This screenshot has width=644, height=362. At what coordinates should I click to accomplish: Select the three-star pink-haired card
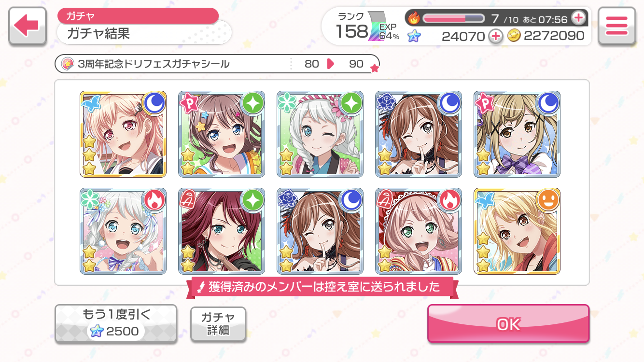point(123,134)
